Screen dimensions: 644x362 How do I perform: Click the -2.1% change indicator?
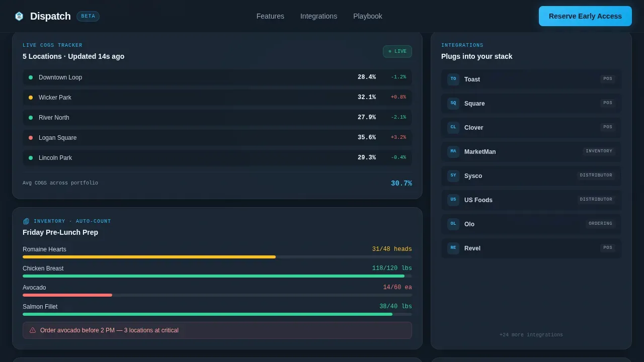(x=398, y=117)
